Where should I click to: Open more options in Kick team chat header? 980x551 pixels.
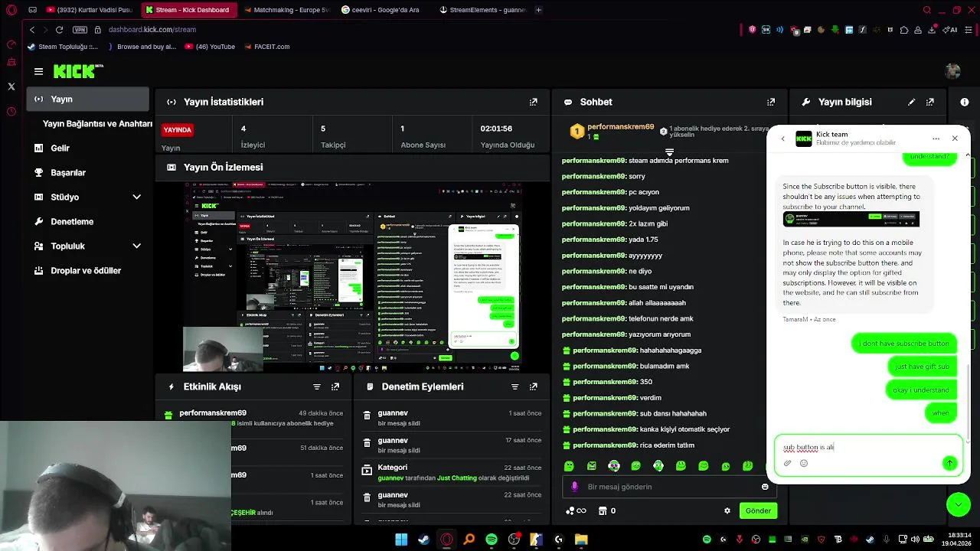[936, 139]
